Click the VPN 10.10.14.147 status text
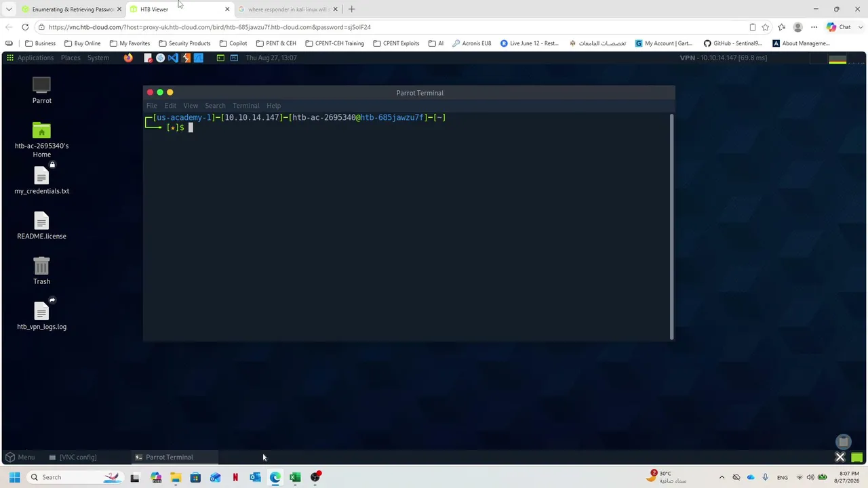The height and width of the screenshot is (488, 868). 723,58
